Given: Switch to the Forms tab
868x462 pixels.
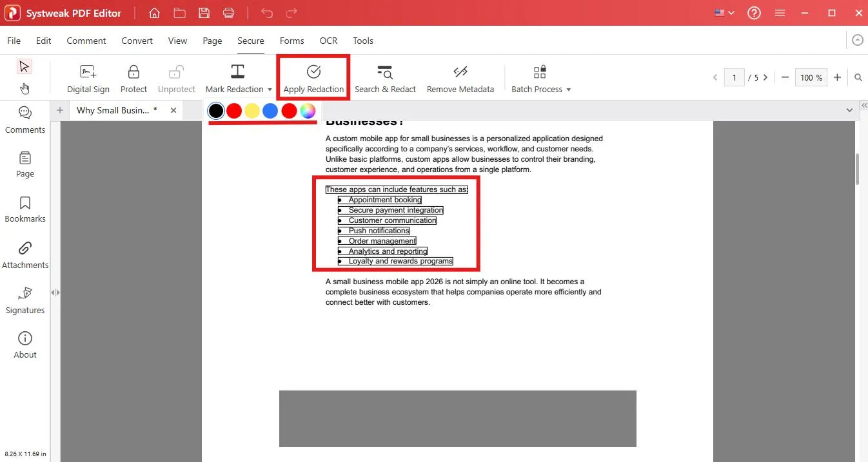Looking at the screenshot, I should (291, 41).
